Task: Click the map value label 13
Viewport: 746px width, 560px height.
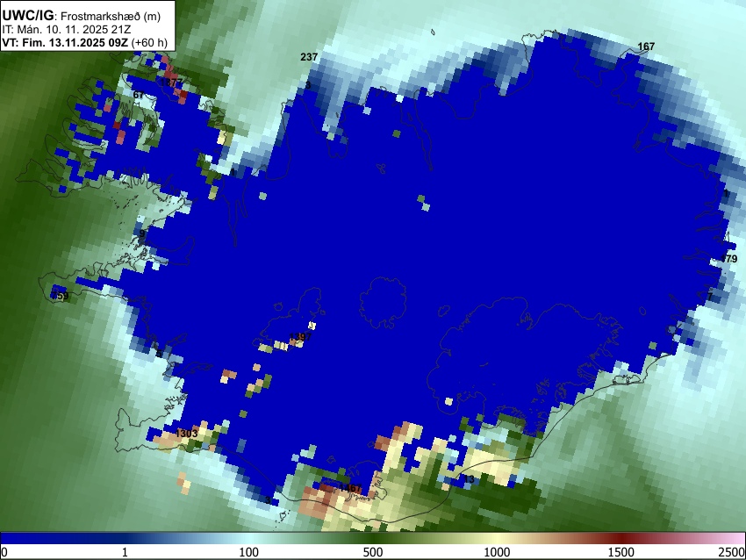Action: pyautogui.click(x=470, y=479)
